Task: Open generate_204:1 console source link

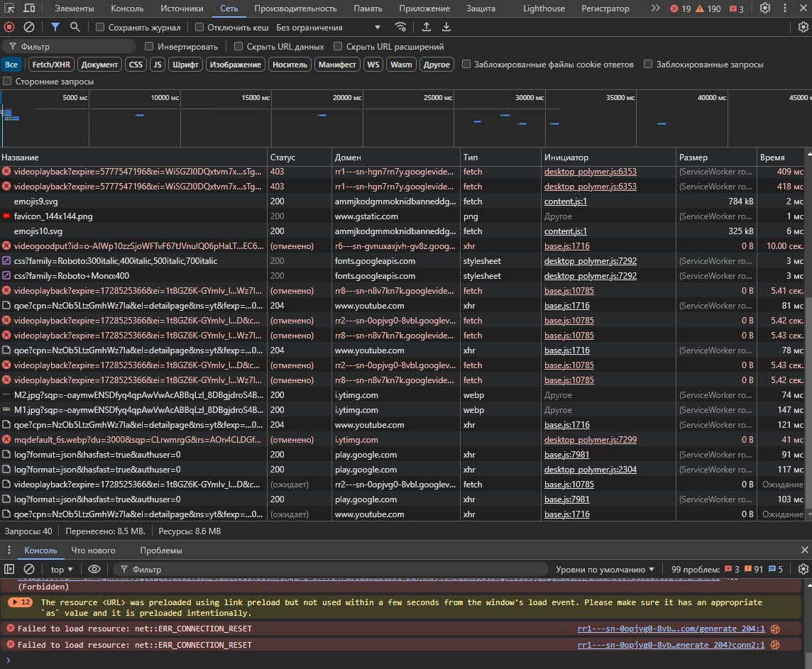Action: 671,629
